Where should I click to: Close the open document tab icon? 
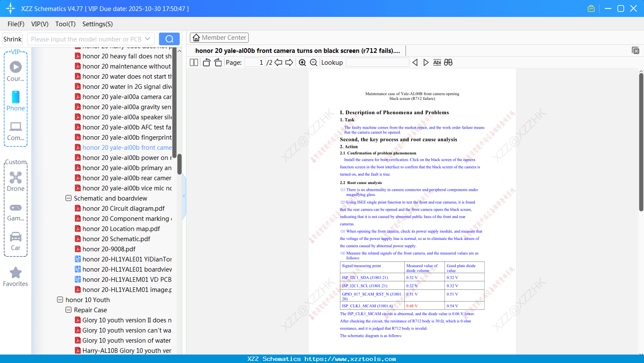(x=636, y=50)
